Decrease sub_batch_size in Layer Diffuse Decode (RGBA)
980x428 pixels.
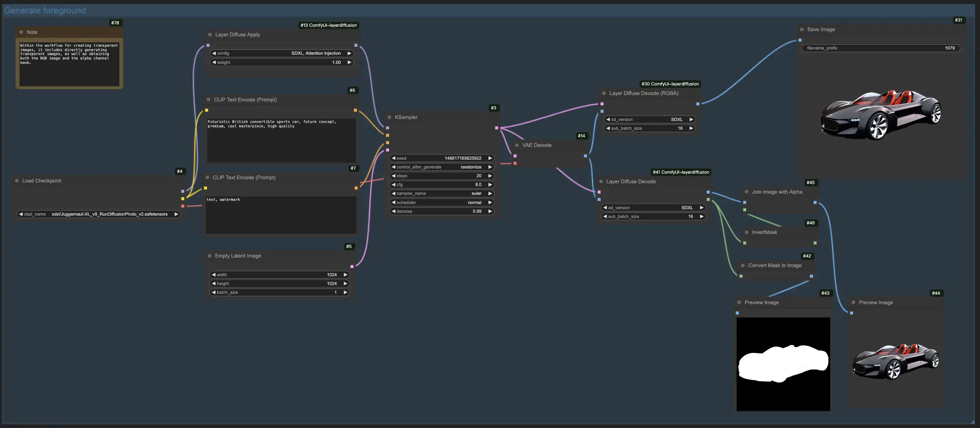pyautogui.click(x=608, y=128)
